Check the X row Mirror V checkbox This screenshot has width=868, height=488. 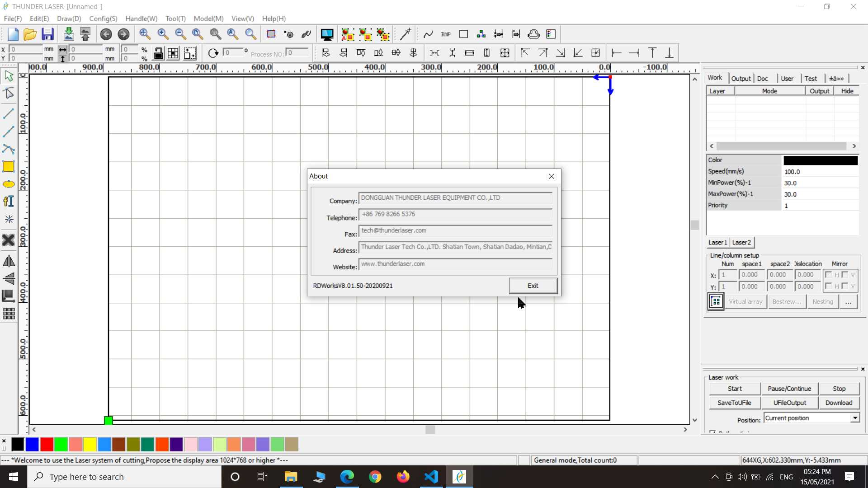[844, 274]
